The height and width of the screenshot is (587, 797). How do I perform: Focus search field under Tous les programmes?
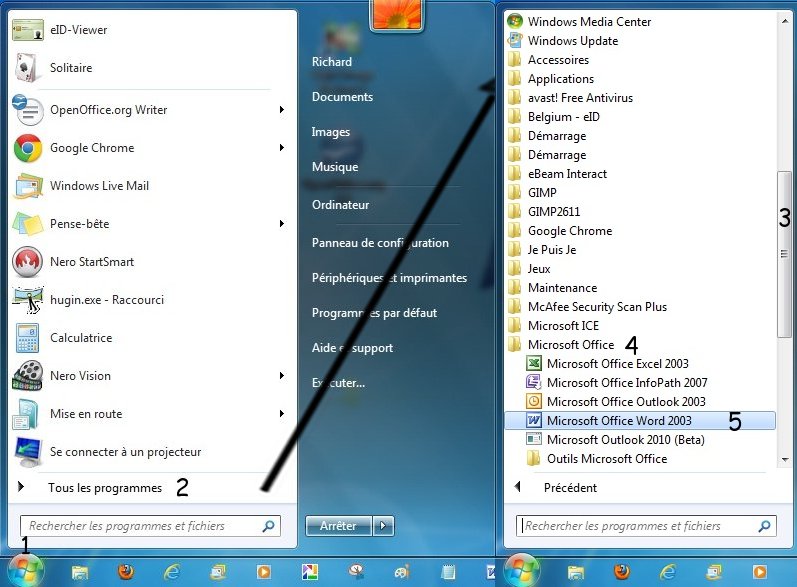coord(150,526)
